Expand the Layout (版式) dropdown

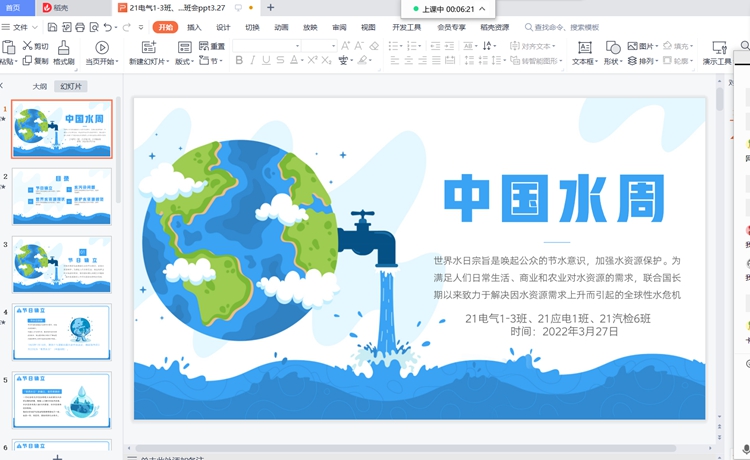[184, 61]
